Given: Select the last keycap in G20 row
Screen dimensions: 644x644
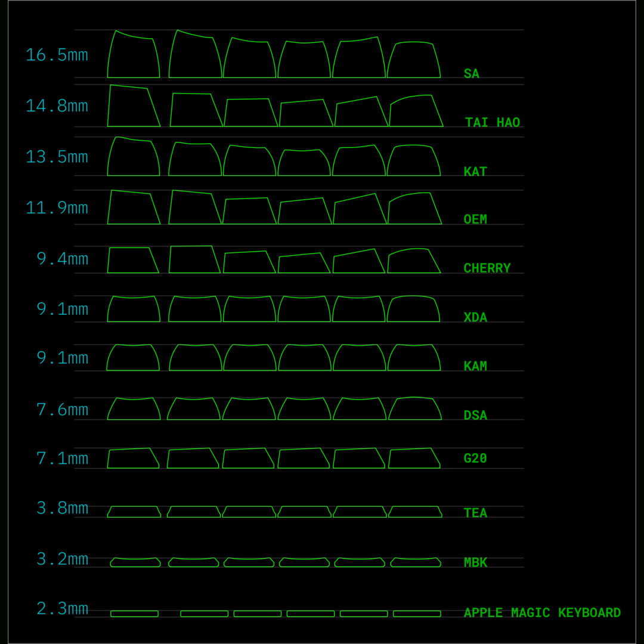Looking at the screenshot, I should tap(414, 459).
